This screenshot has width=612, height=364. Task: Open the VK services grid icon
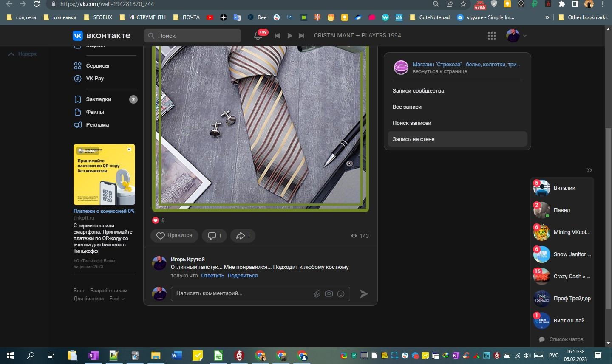pyautogui.click(x=492, y=36)
